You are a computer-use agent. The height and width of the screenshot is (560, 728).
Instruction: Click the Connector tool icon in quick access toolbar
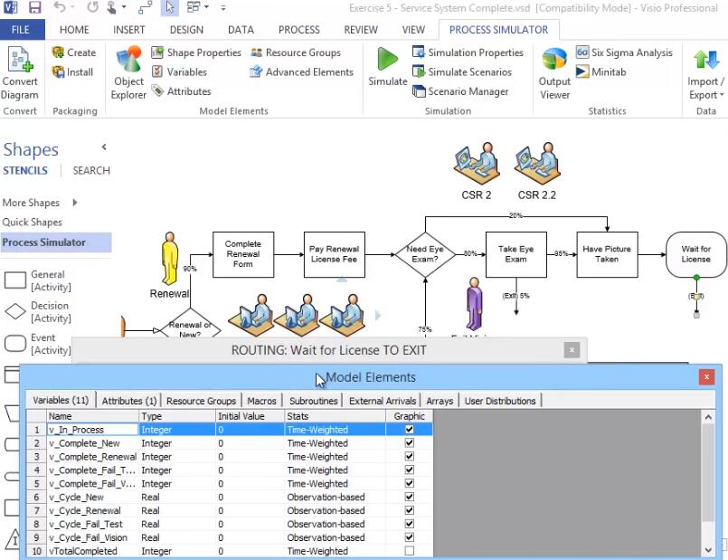coord(146,7)
